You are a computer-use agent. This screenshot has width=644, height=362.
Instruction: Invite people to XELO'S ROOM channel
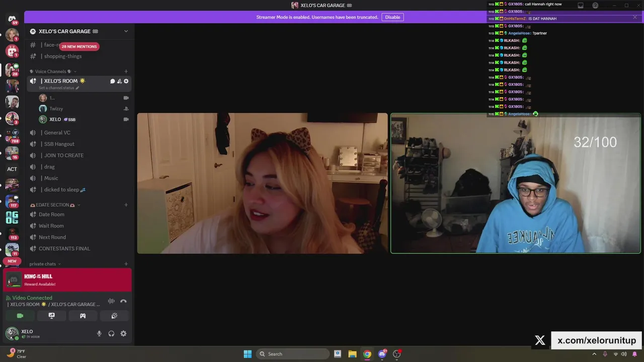[x=119, y=81]
